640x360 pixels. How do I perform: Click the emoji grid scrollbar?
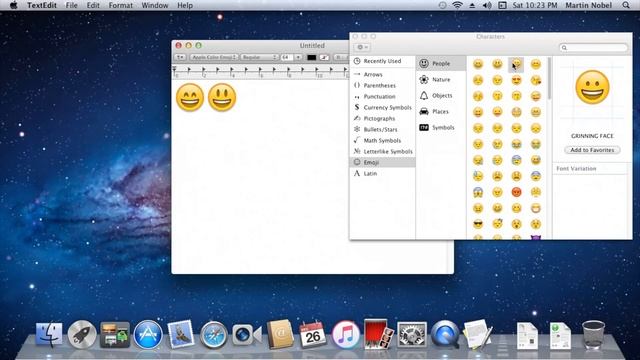click(549, 78)
